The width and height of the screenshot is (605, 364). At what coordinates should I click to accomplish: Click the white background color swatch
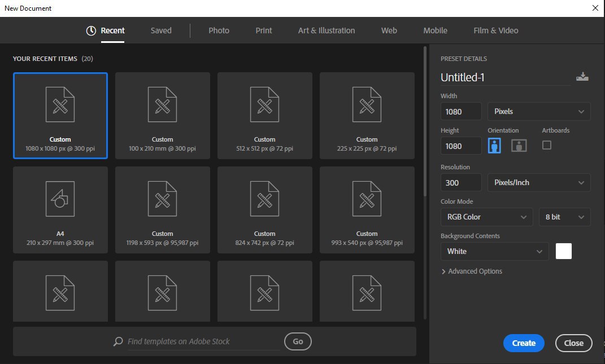click(564, 251)
